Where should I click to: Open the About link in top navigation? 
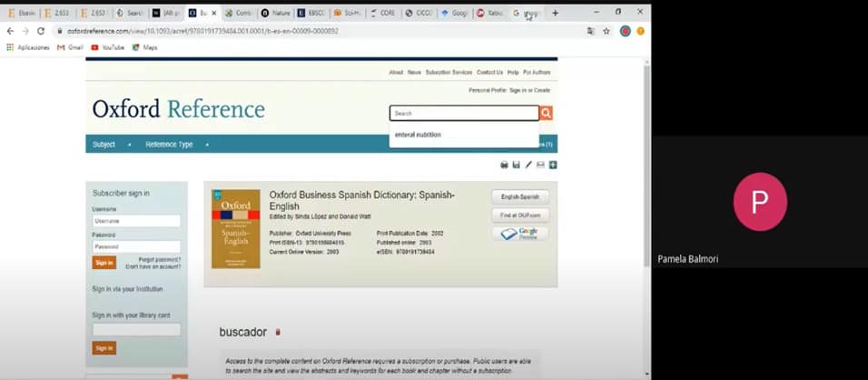click(x=396, y=73)
